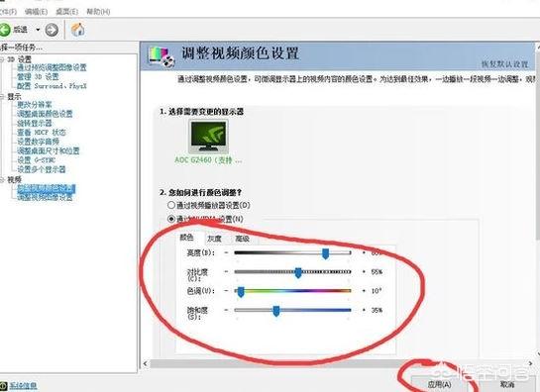The height and width of the screenshot is (392, 540).
Task: Collapse the 视频 tree node
Action: [2, 179]
